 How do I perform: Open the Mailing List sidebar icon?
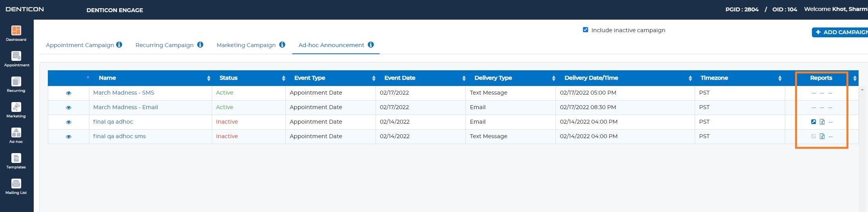click(x=16, y=184)
